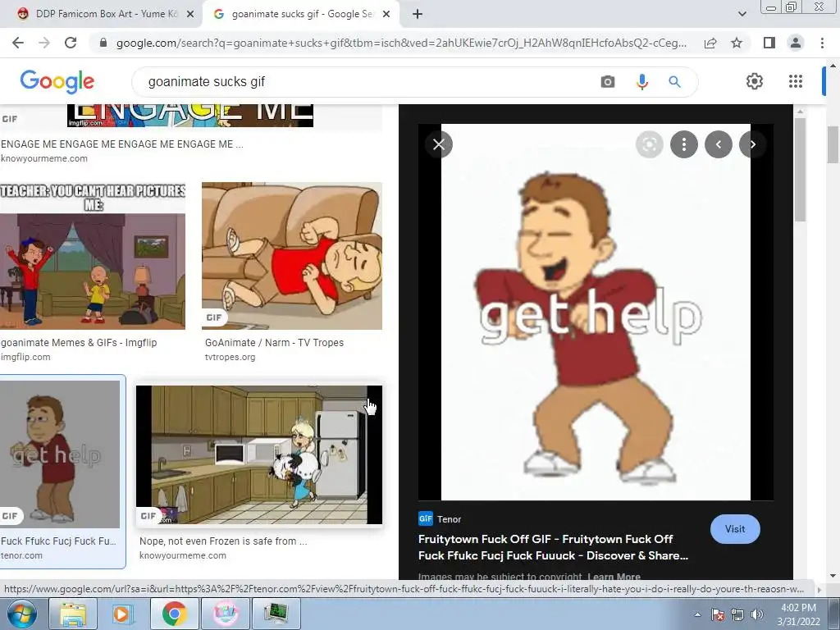Open the taskbar clock showing 4:02 PM
This screenshot has width=840, height=630.
coord(798,614)
